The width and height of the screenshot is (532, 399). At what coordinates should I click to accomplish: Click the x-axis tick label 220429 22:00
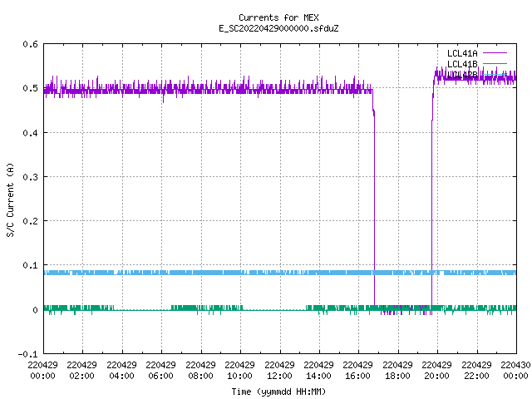(x=476, y=371)
